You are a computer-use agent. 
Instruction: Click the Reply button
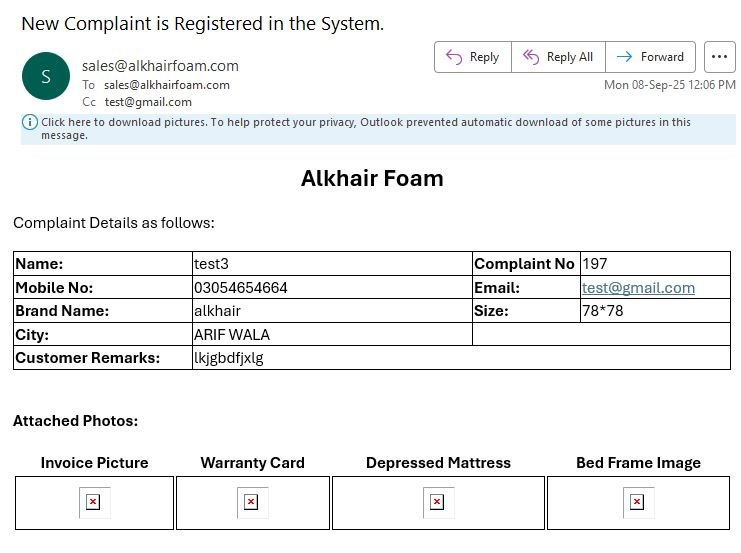[x=472, y=57]
